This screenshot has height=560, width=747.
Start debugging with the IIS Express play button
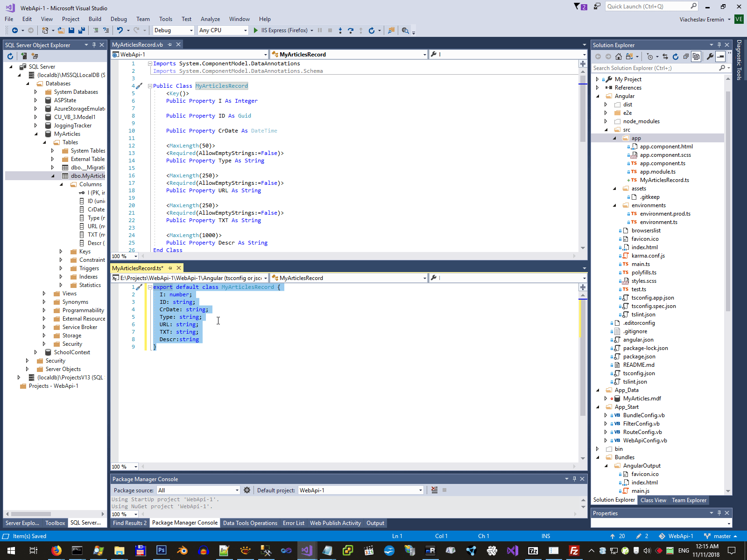click(x=255, y=30)
